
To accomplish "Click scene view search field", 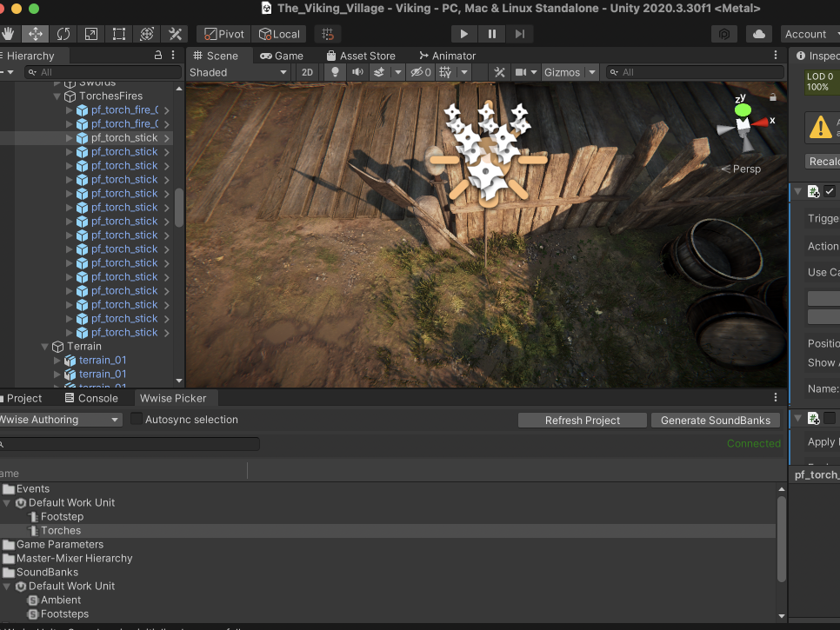I will point(696,72).
